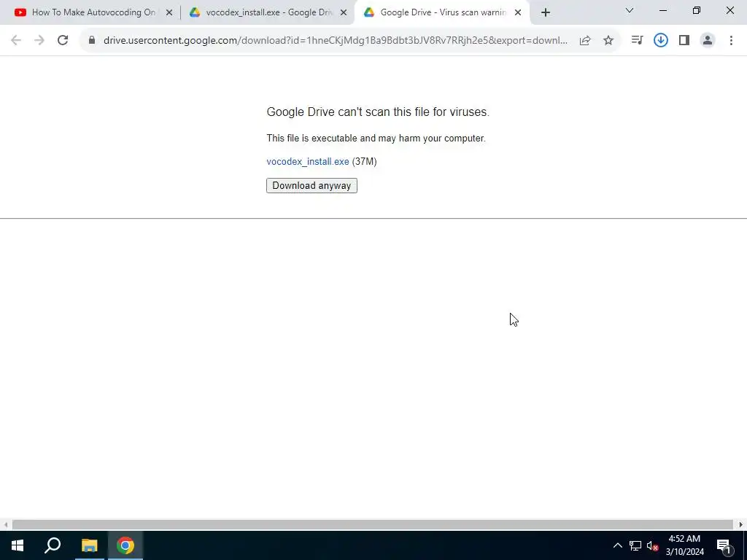747x560 pixels.
Task: Focus the address bar URL
Action: click(x=336, y=41)
